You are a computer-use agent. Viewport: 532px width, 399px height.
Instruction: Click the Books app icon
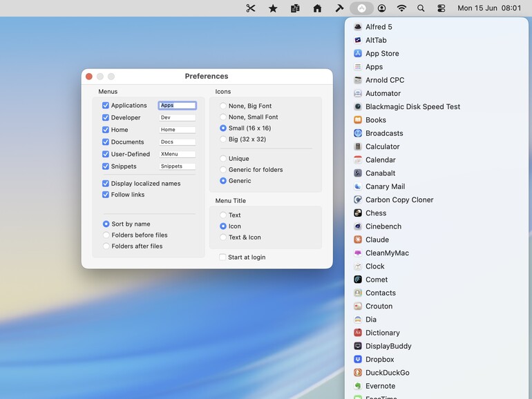[x=358, y=119]
